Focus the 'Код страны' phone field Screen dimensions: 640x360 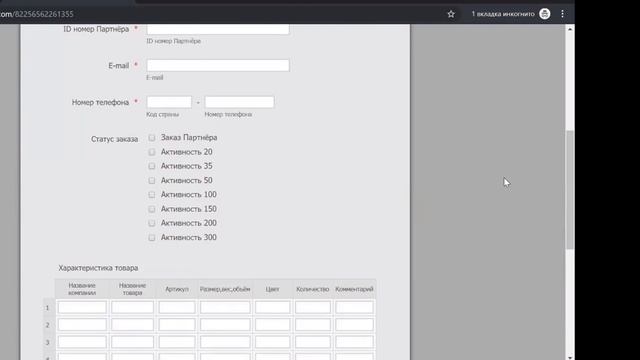[169, 102]
